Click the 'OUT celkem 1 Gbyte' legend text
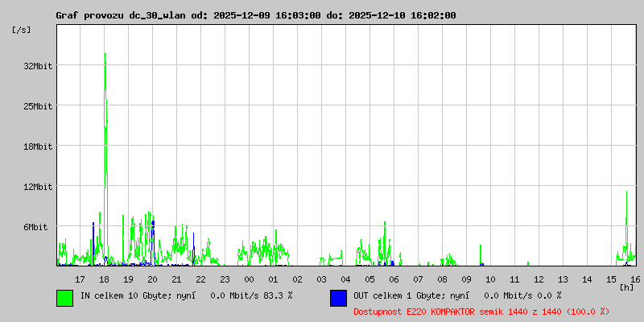 click(x=397, y=295)
